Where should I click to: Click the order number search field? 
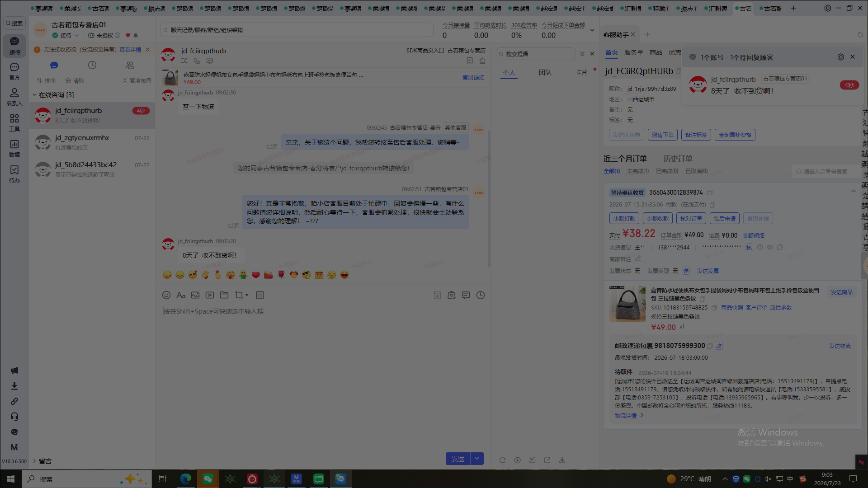(826, 171)
